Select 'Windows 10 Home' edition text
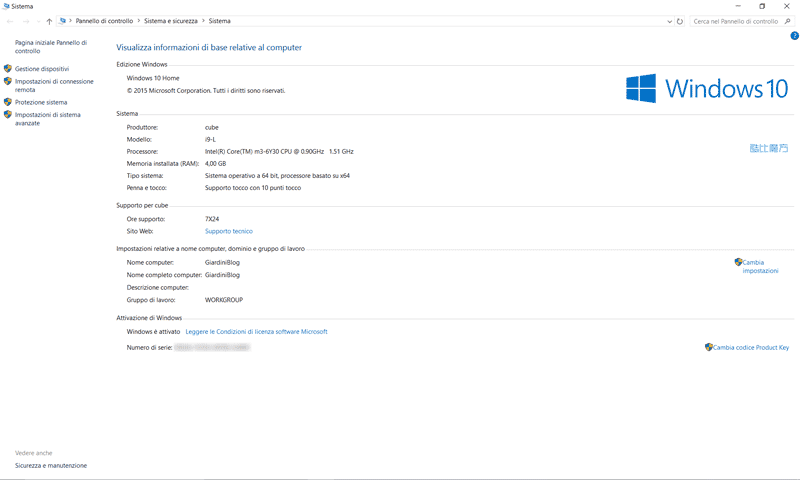 (153, 78)
